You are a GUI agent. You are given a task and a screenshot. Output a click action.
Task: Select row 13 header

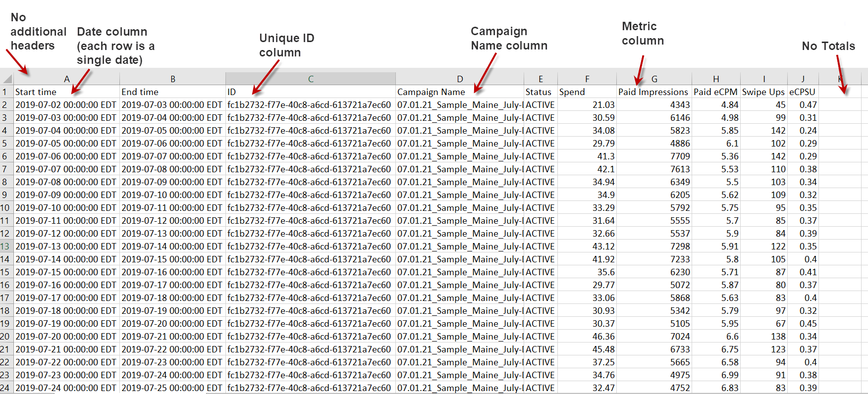tap(6, 246)
